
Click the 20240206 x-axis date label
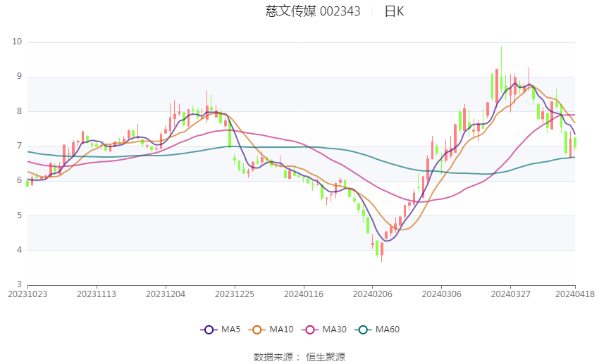[373, 294]
